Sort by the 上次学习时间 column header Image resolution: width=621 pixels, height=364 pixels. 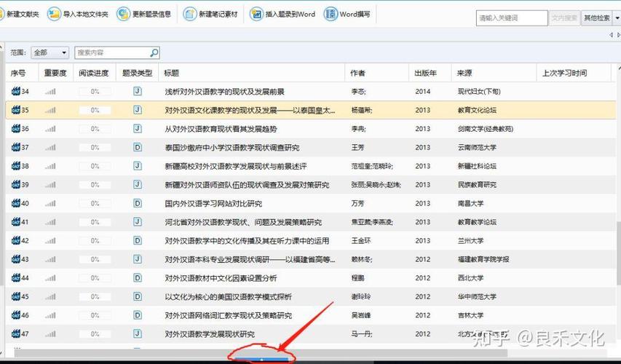564,73
